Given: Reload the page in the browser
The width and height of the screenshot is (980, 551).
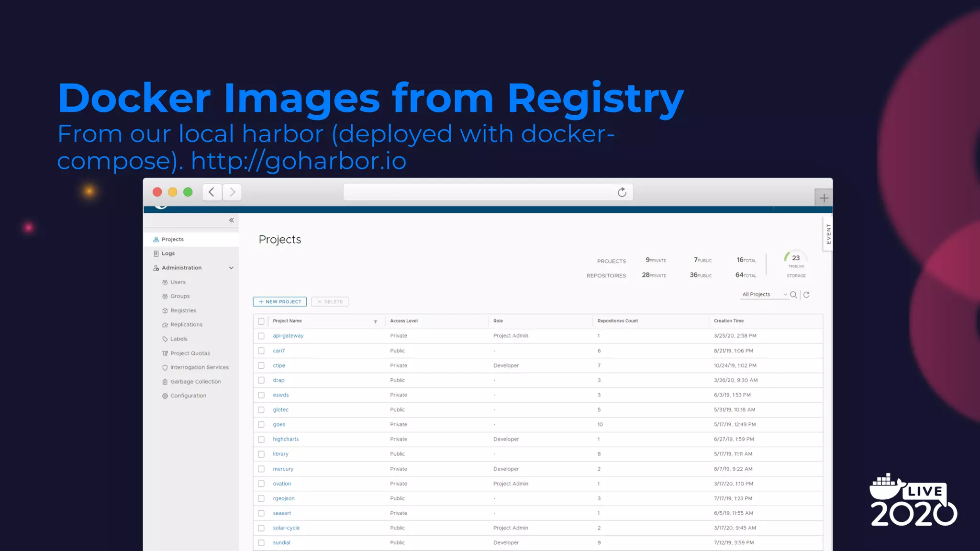Looking at the screenshot, I should (x=622, y=192).
